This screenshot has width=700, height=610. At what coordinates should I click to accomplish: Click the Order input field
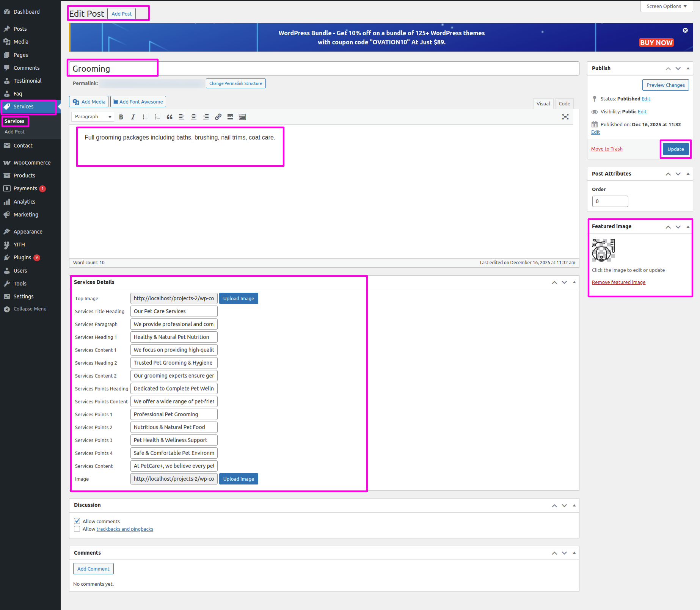point(610,201)
